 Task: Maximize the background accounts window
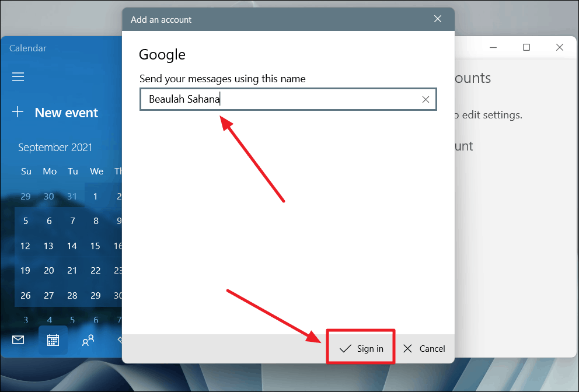(526, 47)
